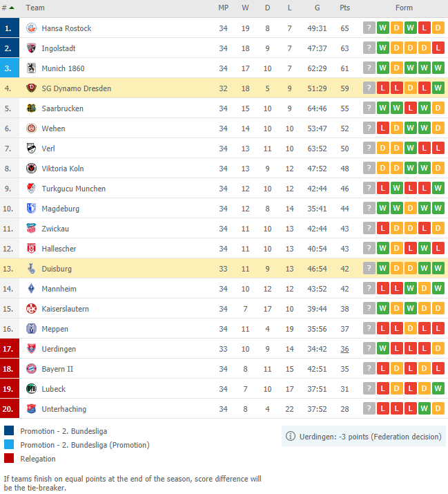
Task: Click the Form column header
Action: click(404, 8)
